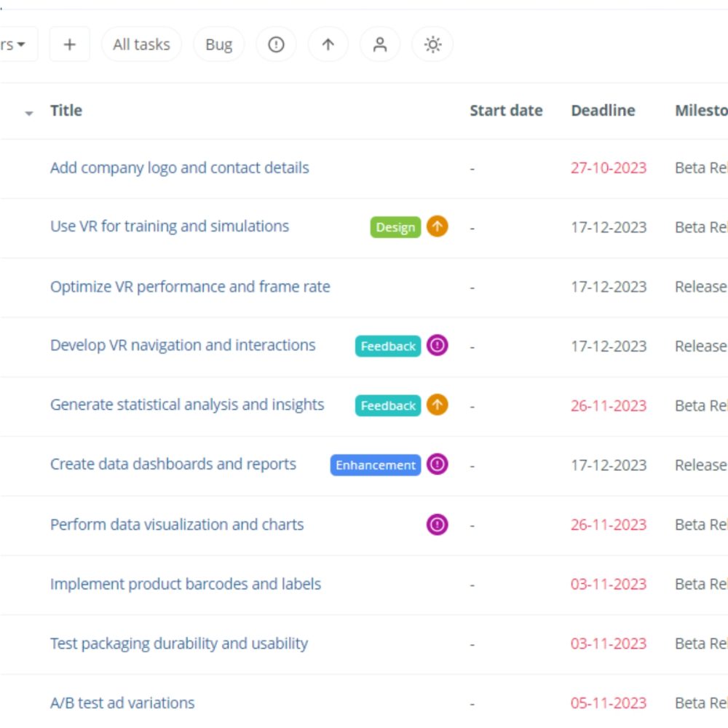The width and height of the screenshot is (728, 728).
Task: Click the 05-11-2023 deadline of A/B test
Action: pos(609,703)
